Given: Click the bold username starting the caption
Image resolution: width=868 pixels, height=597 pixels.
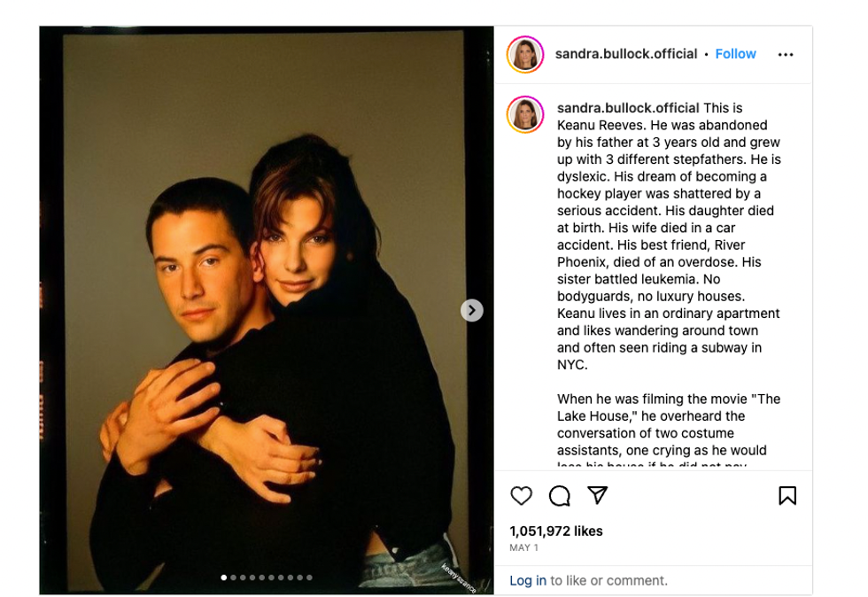Looking at the screenshot, I should point(628,108).
